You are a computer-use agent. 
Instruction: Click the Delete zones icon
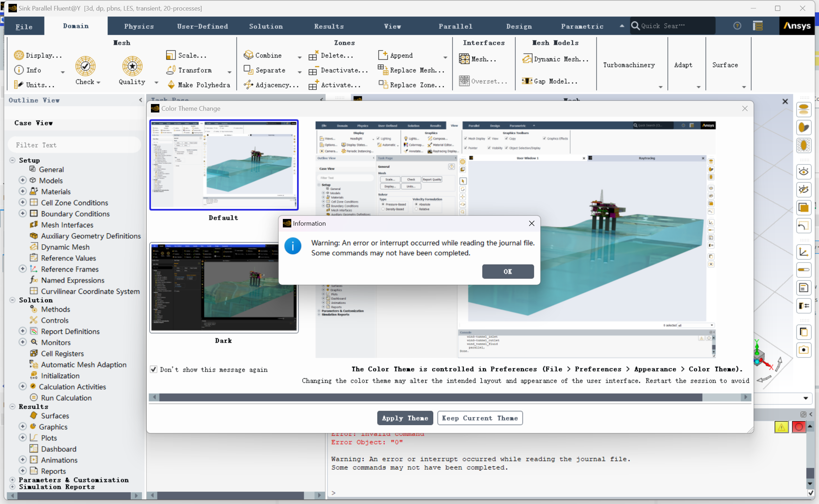point(313,55)
